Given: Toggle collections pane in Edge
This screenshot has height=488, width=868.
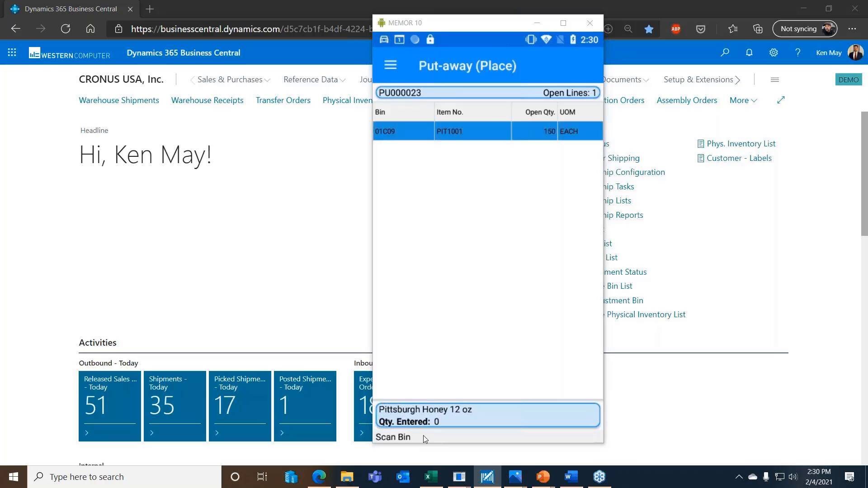Looking at the screenshot, I should point(758,28).
